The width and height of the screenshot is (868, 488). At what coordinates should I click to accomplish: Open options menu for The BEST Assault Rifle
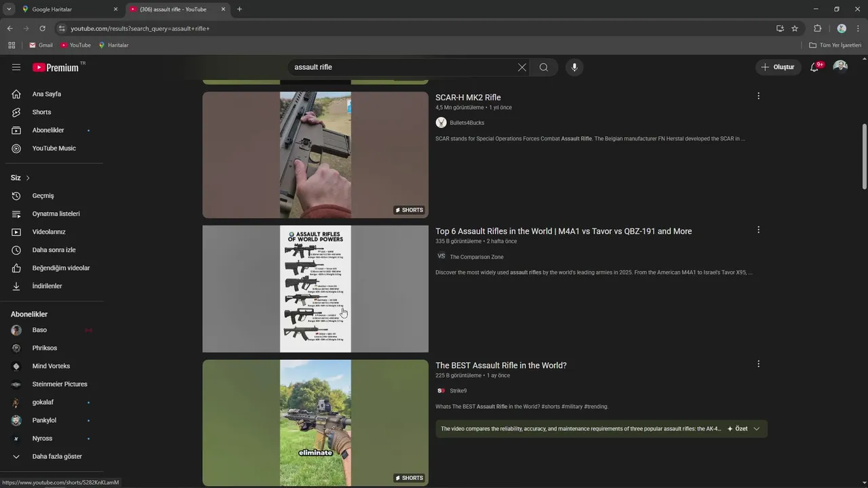[758, 364]
